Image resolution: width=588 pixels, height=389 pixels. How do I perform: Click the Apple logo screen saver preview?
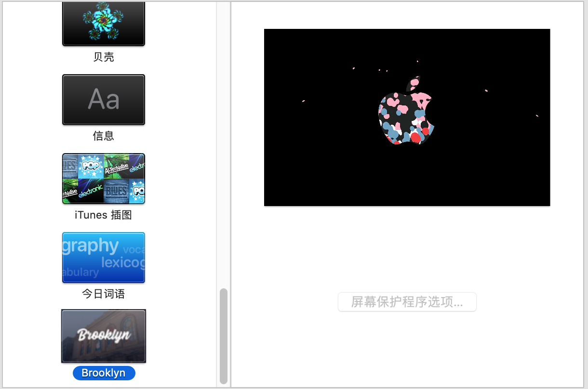[x=407, y=117]
